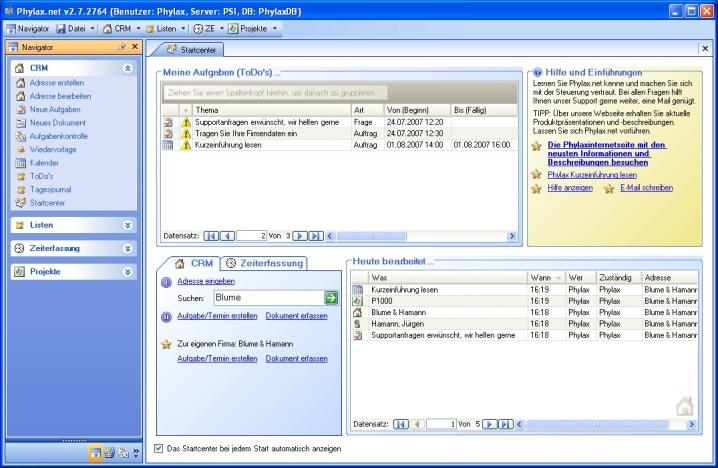
Task: Click the house icon in Heute bearbeitet
Action: [x=685, y=406]
